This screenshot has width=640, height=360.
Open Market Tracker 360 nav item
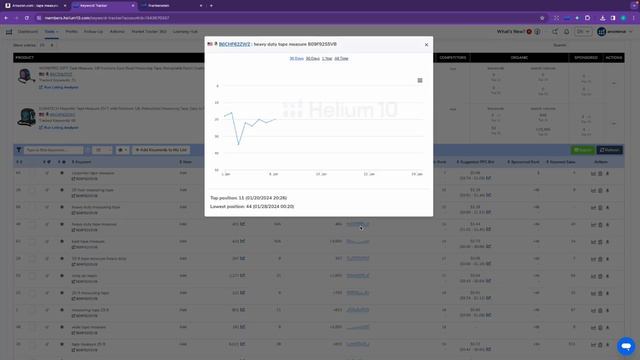tap(149, 32)
